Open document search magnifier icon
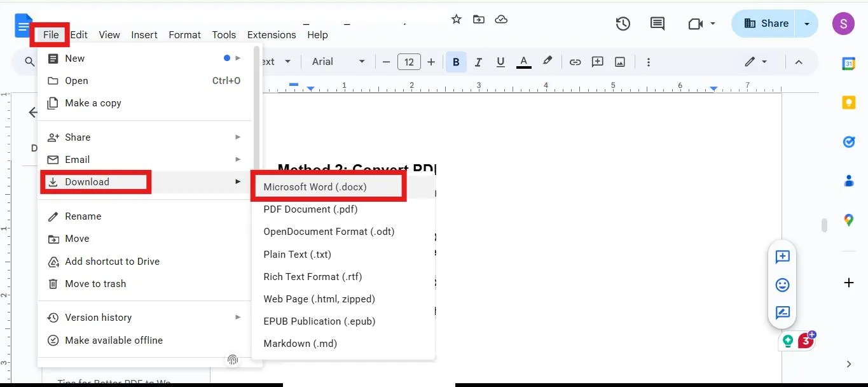 [x=29, y=61]
